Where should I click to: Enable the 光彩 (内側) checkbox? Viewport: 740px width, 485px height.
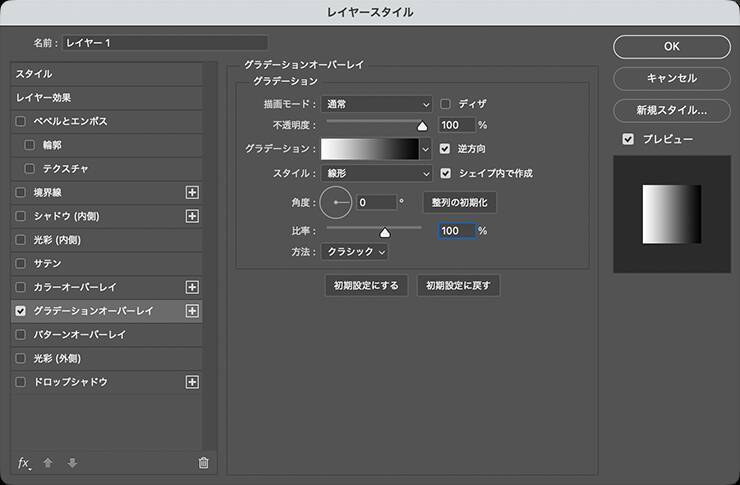[x=20, y=240]
